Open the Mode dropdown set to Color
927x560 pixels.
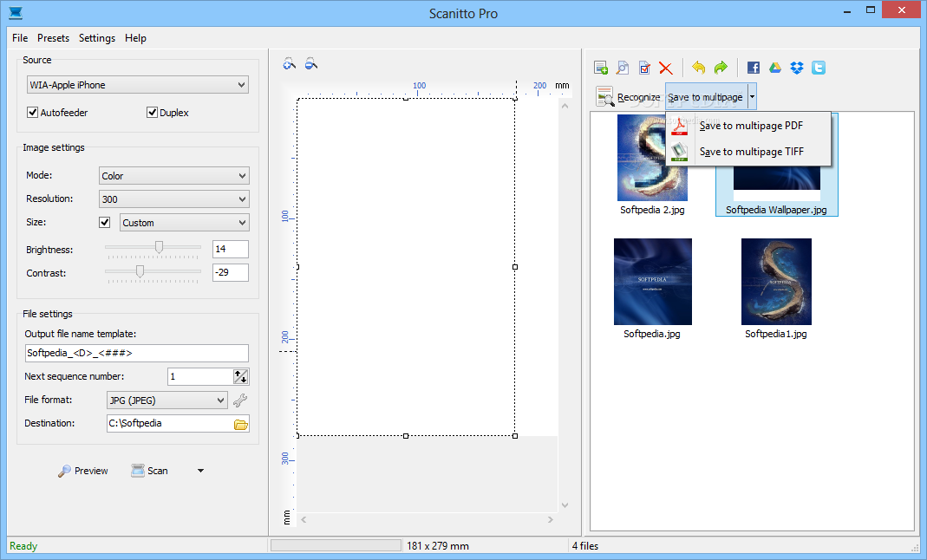click(173, 175)
